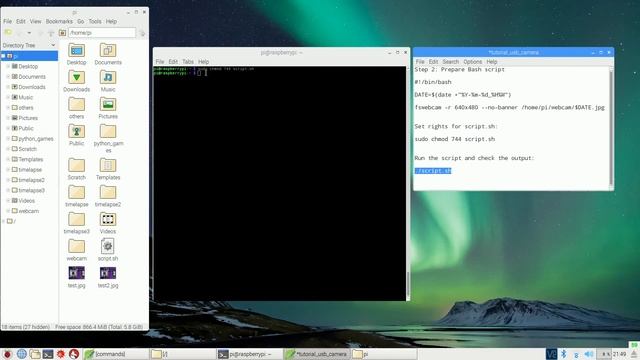Open Mathematica red spiky icon

(61, 354)
